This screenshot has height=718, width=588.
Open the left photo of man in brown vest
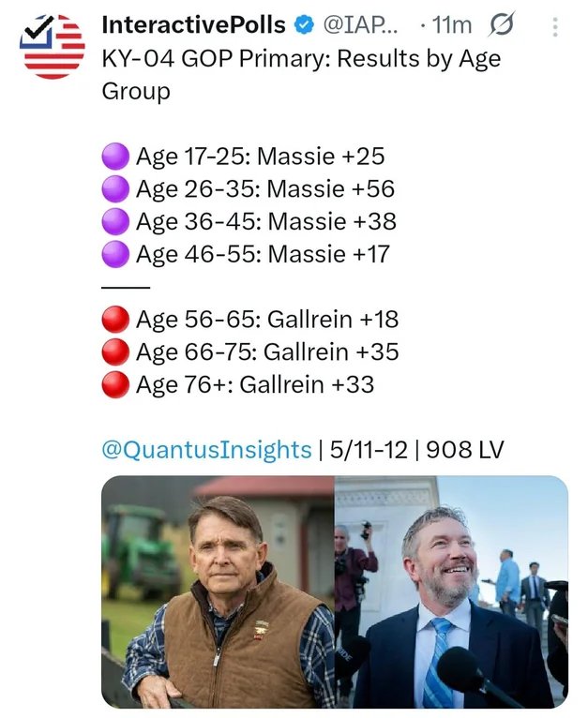click(x=218, y=592)
